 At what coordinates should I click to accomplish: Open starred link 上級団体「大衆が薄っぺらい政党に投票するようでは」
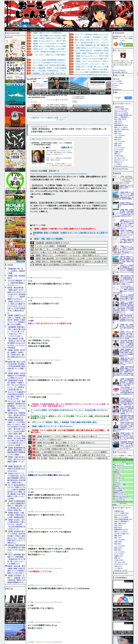64,229
